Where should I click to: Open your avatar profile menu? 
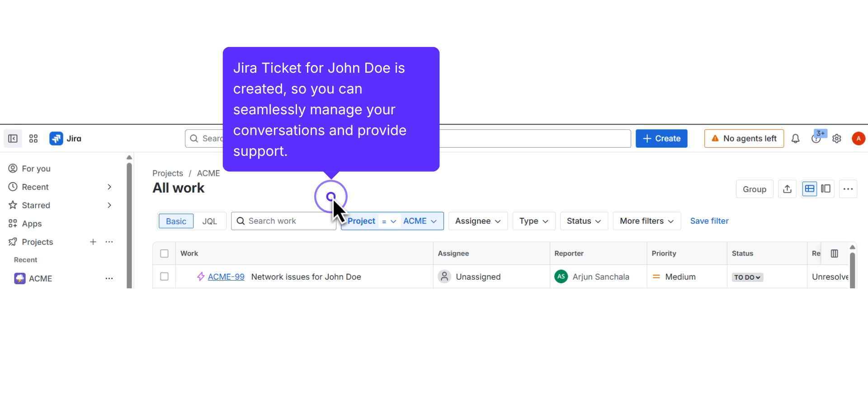point(858,138)
